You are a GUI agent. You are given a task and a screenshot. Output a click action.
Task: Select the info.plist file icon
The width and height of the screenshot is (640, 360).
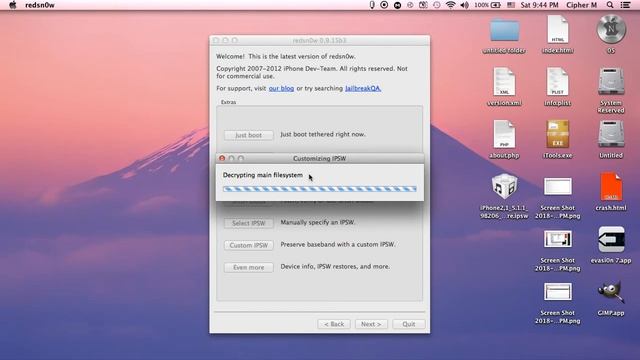tap(558, 82)
